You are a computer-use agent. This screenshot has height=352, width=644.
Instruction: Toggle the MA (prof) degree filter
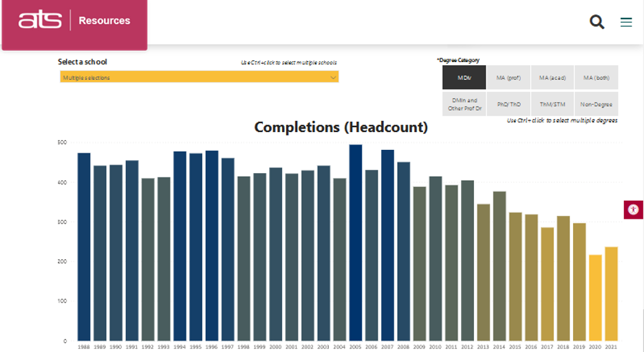508,78
